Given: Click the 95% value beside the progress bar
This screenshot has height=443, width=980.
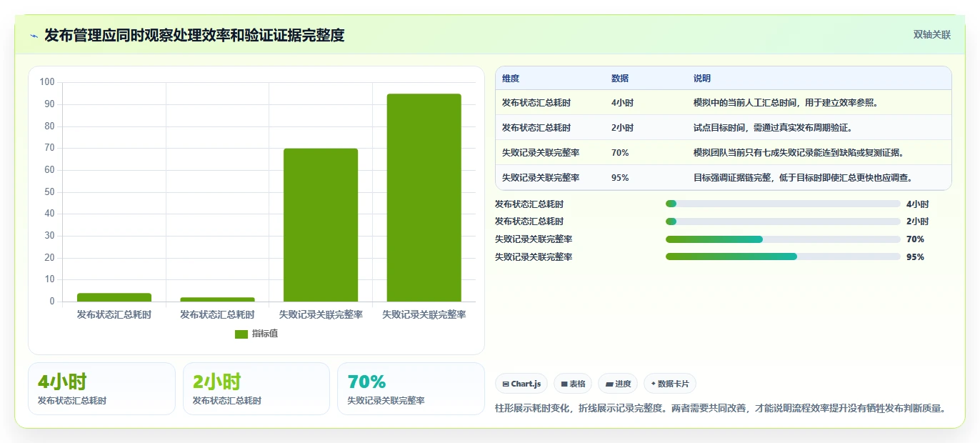Looking at the screenshot, I should click(x=915, y=257).
